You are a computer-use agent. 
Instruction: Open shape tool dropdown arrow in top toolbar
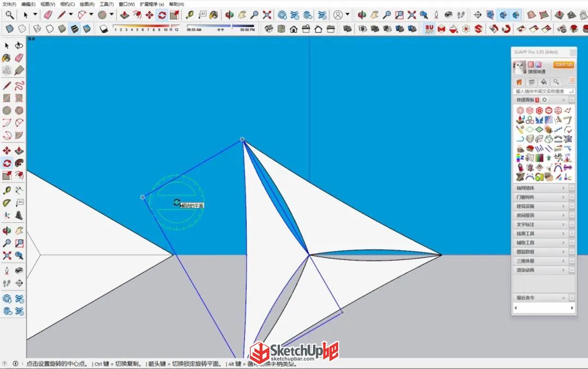(x=112, y=15)
